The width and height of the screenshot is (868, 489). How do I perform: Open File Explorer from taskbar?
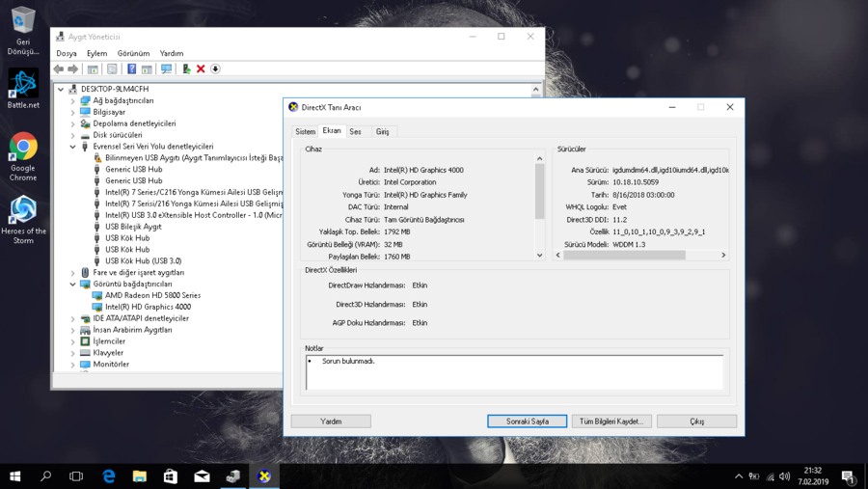point(140,476)
